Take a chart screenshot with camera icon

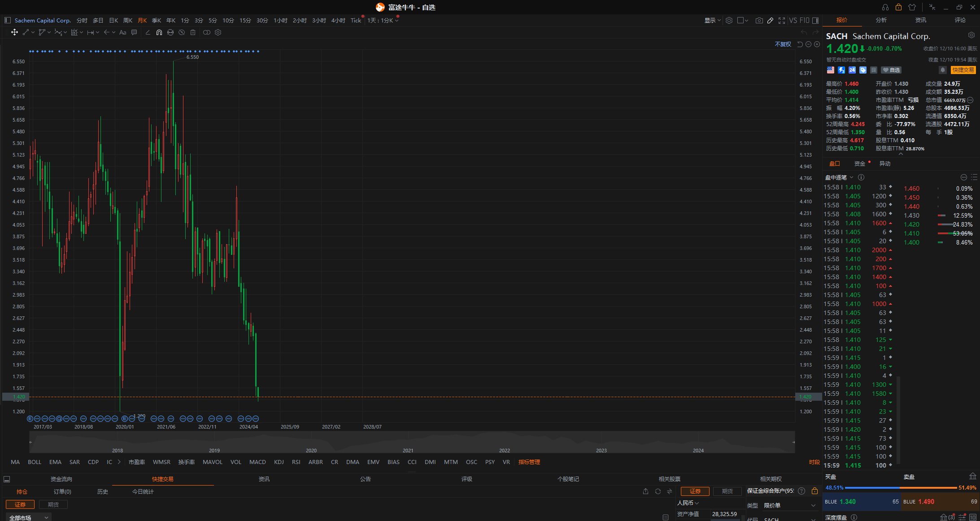point(759,21)
